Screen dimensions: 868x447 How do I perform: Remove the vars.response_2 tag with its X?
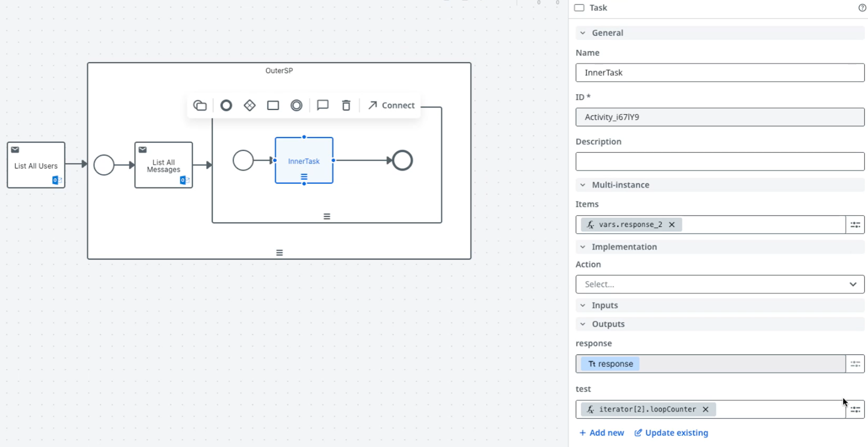pos(672,224)
